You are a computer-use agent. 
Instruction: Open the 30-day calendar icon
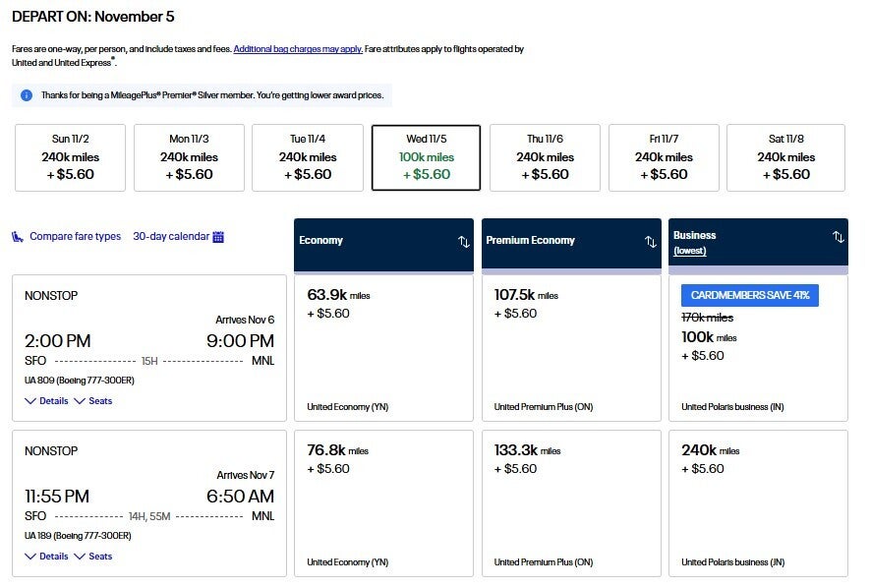pos(218,237)
